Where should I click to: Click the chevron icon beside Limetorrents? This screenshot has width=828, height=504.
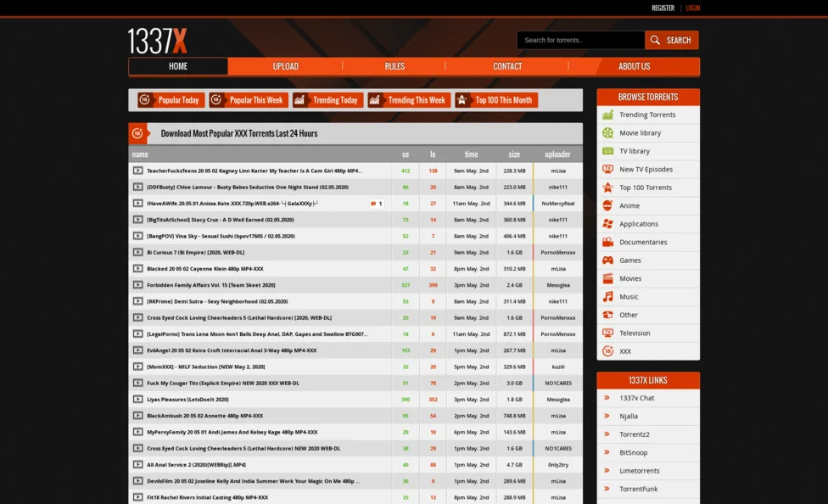point(607,471)
